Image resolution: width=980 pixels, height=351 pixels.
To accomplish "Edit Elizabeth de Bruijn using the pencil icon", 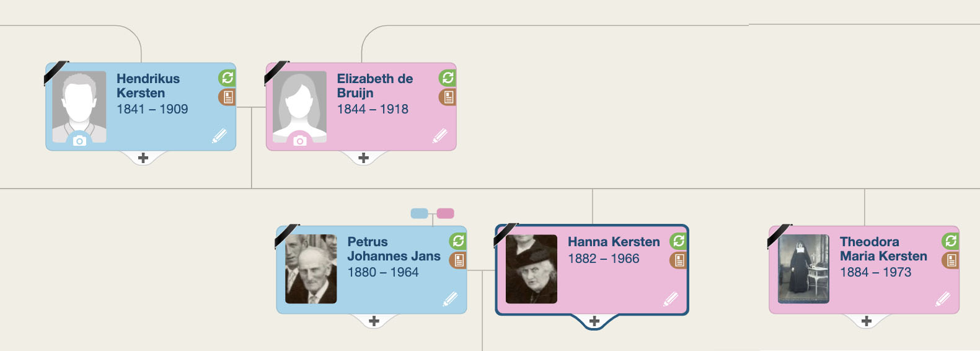I will pos(440,136).
